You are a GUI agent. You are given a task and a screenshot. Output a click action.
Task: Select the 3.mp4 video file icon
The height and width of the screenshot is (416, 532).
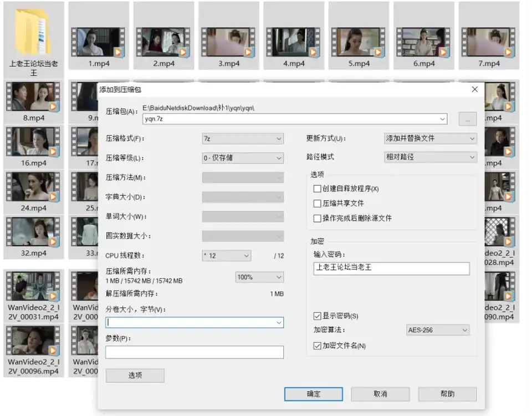click(x=229, y=42)
